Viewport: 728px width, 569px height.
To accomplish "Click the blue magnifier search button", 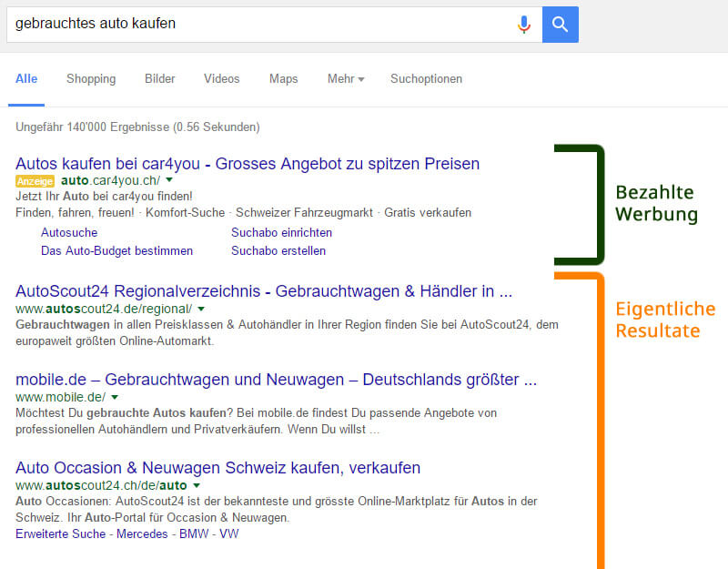I will tap(561, 25).
